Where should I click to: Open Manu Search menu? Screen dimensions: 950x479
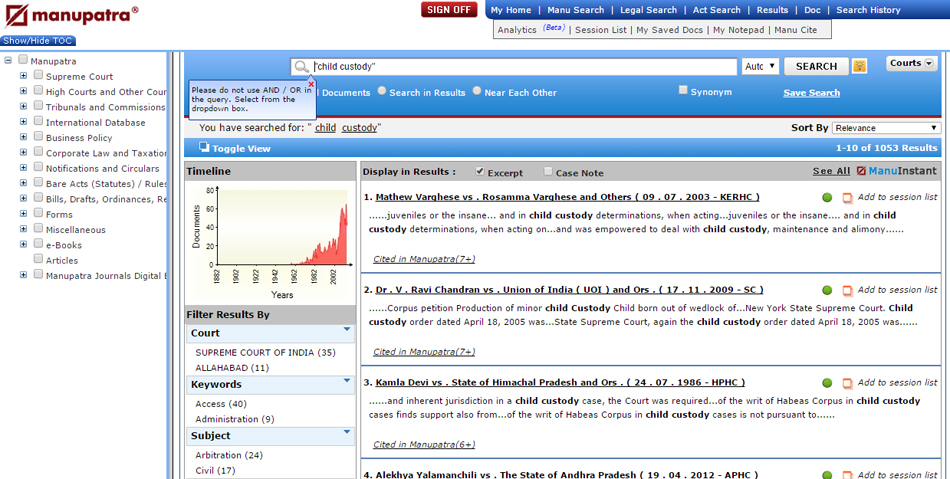pos(576,10)
